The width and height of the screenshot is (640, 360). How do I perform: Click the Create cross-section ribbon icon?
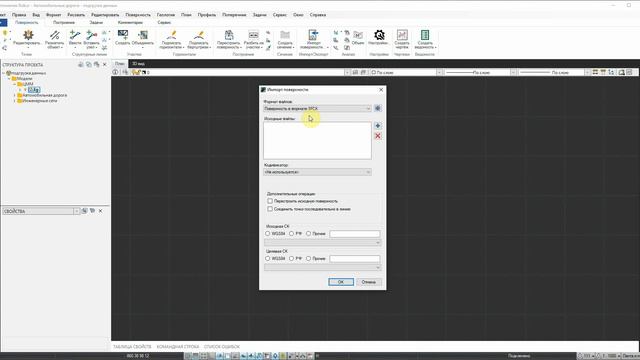pyautogui.click(x=285, y=39)
